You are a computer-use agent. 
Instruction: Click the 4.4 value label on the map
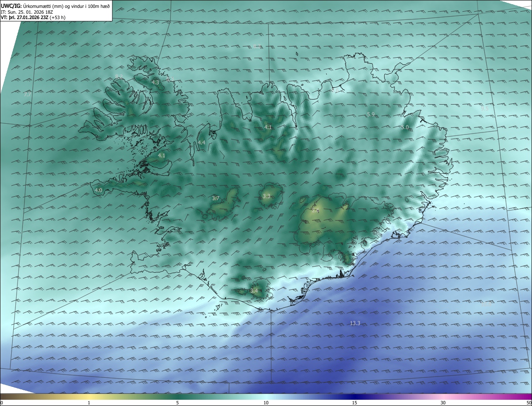click(x=202, y=142)
